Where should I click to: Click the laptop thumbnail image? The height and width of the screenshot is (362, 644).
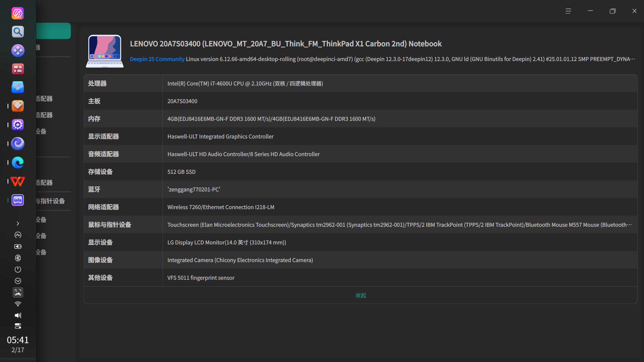tap(105, 51)
